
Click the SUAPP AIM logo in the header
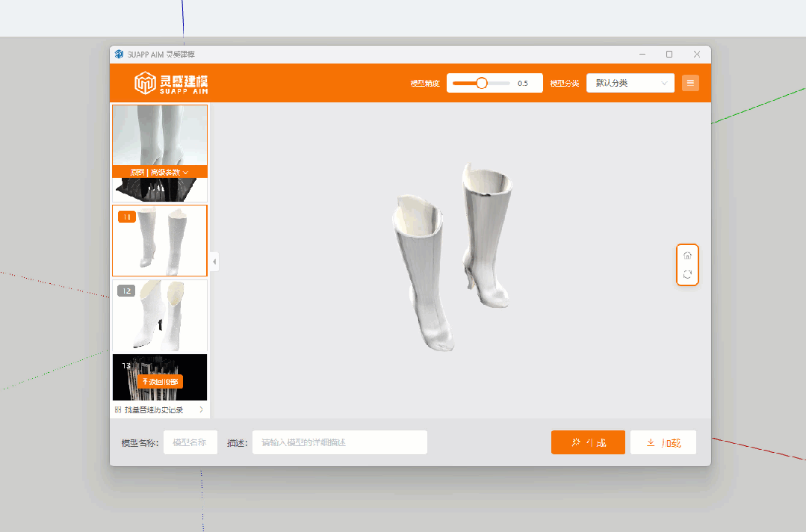[171, 83]
